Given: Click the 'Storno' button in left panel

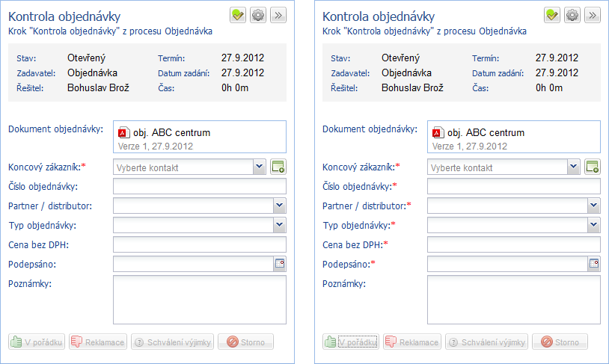Looking at the screenshot, I should [245, 342].
